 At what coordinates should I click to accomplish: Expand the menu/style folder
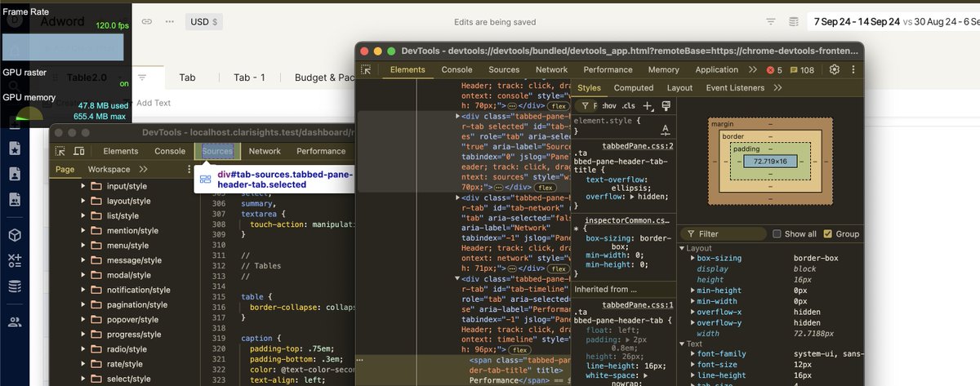click(83, 246)
